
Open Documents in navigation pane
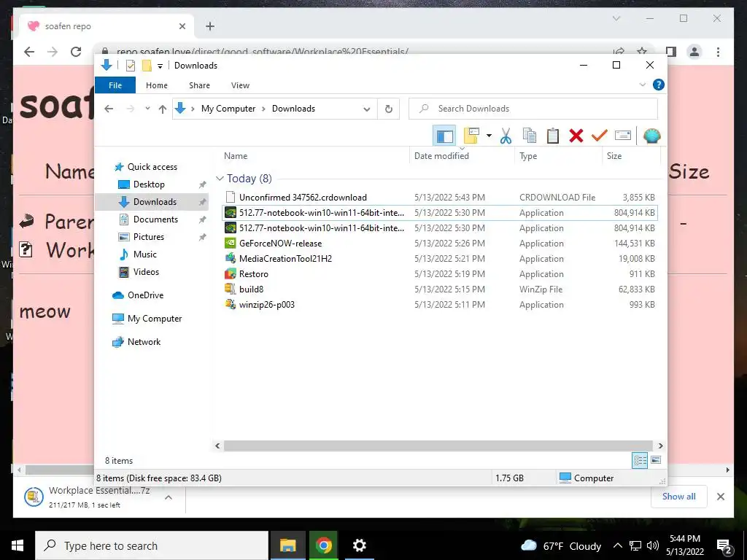155,219
